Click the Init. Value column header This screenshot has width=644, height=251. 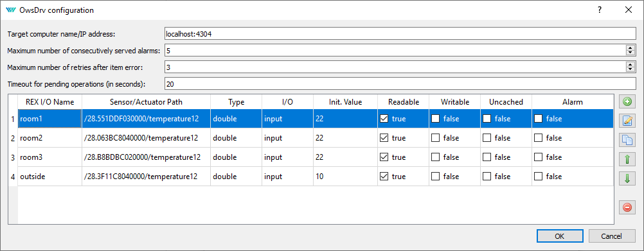tap(345, 102)
